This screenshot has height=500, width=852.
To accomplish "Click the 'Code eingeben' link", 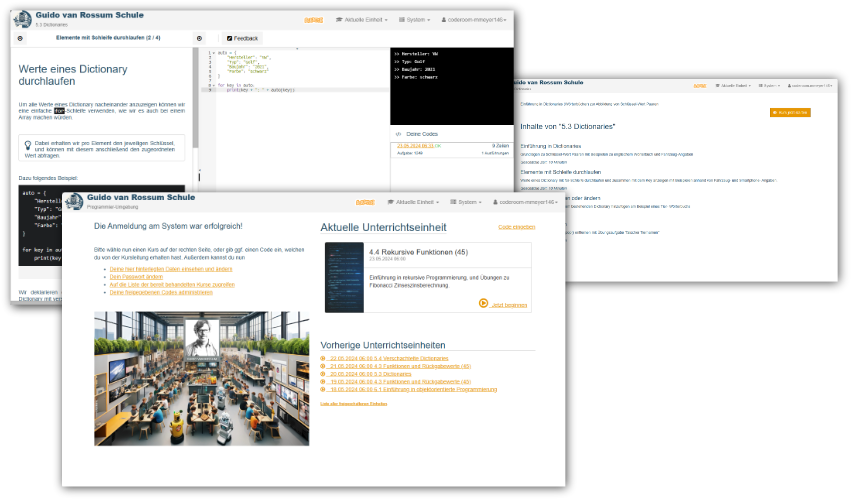I will [x=516, y=227].
